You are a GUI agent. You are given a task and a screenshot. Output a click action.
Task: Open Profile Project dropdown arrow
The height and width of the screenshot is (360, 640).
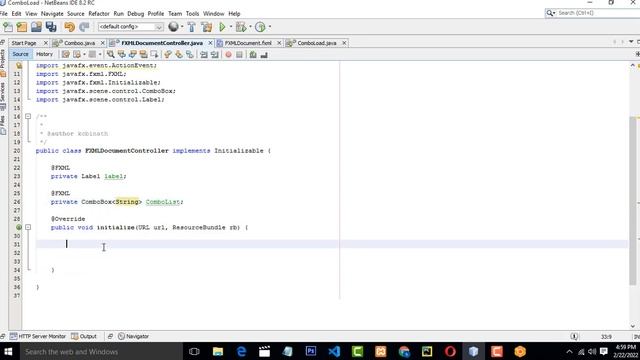[269, 27]
